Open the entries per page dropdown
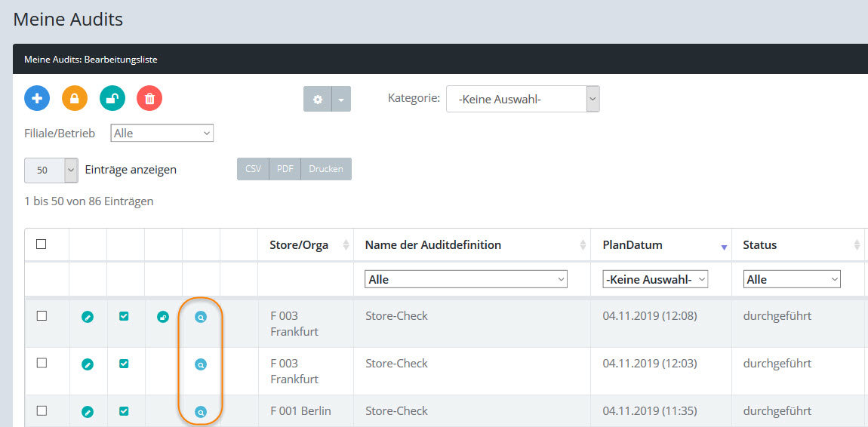 click(x=51, y=170)
